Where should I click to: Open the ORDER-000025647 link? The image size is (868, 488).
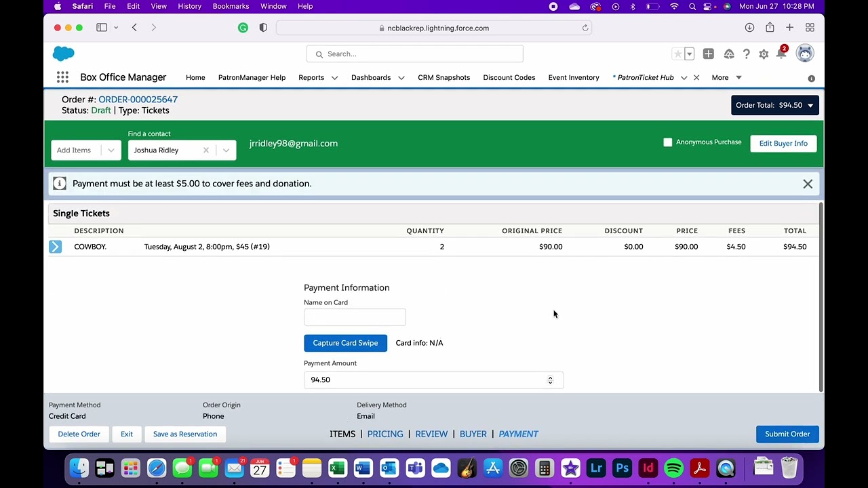click(x=138, y=100)
